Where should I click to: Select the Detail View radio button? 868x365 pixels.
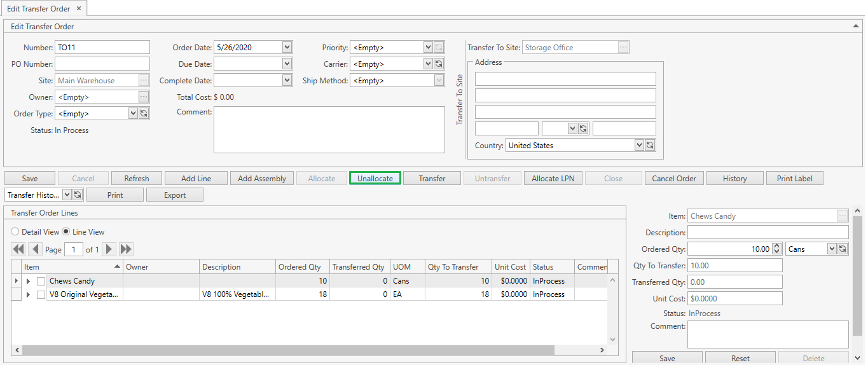[x=15, y=232]
